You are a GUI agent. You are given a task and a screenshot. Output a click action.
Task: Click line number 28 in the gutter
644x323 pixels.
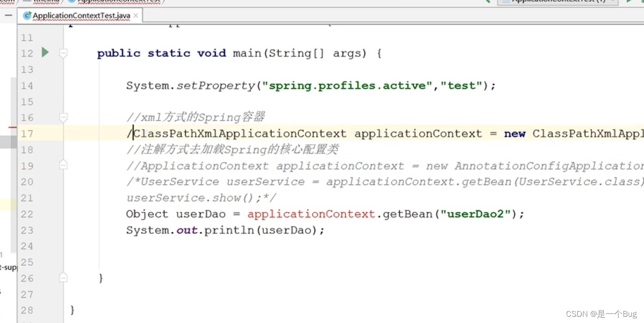(27, 310)
